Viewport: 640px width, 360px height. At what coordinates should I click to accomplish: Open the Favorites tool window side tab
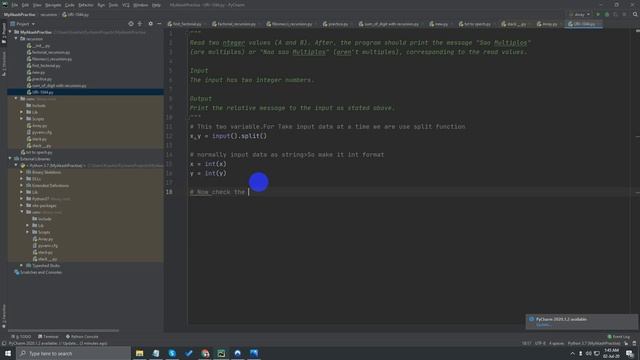point(4,316)
